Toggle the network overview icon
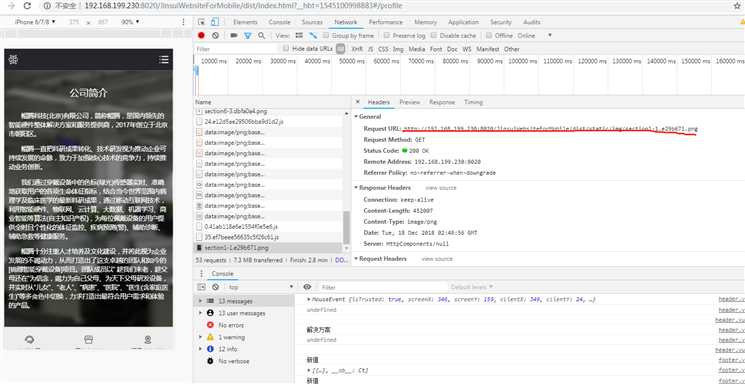 (313, 36)
